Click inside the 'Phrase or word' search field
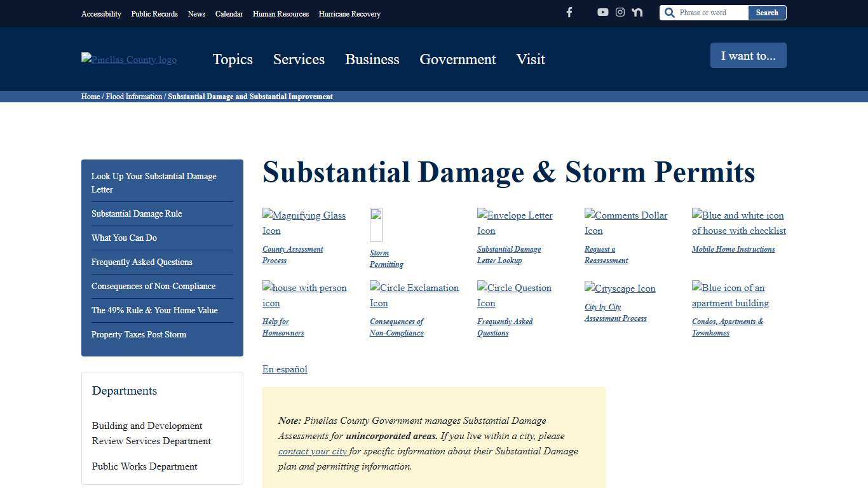Viewport: 868px width, 488px height. point(709,12)
